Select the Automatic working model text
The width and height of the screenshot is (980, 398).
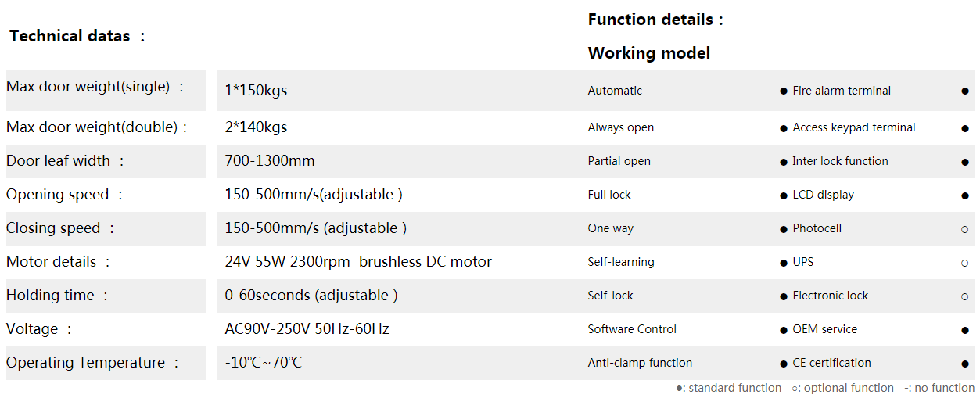pyautogui.click(x=615, y=91)
